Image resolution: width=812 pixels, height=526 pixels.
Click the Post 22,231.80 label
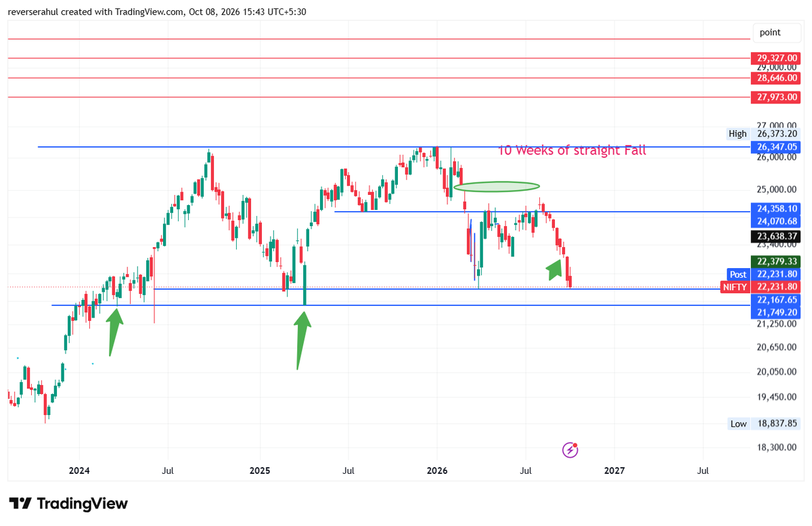pyautogui.click(x=765, y=274)
